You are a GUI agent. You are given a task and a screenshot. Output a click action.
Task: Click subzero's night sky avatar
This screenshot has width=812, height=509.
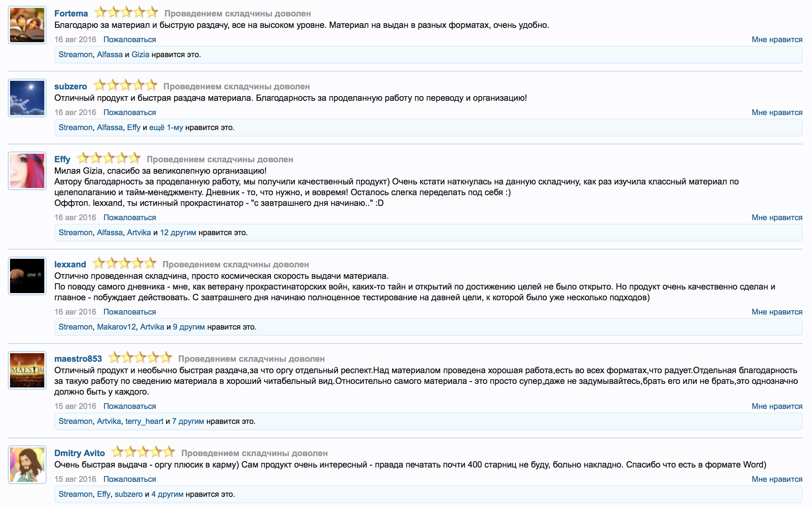pyautogui.click(x=27, y=98)
